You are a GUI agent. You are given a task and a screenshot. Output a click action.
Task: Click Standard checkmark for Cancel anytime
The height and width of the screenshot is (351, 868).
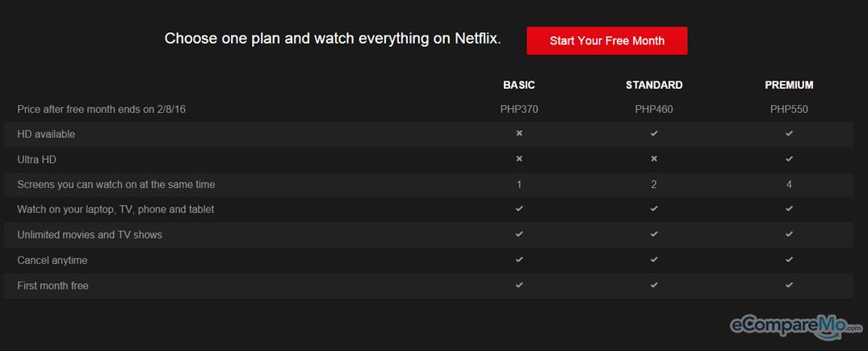[x=654, y=260]
